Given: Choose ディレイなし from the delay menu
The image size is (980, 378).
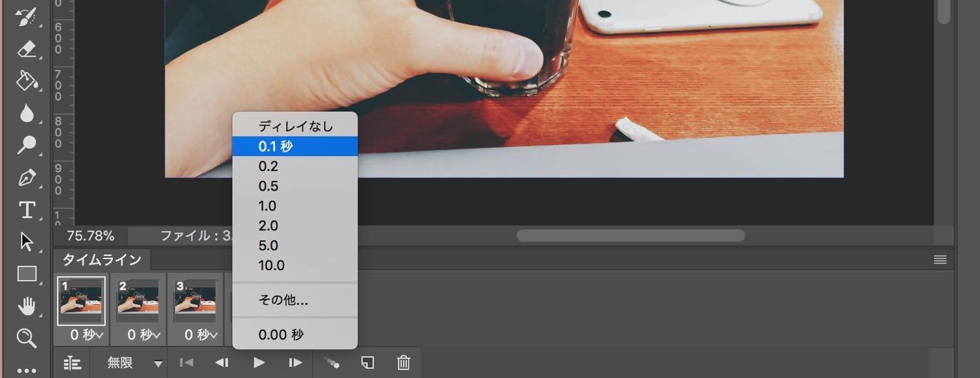Looking at the screenshot, I should tap(295, 126).
